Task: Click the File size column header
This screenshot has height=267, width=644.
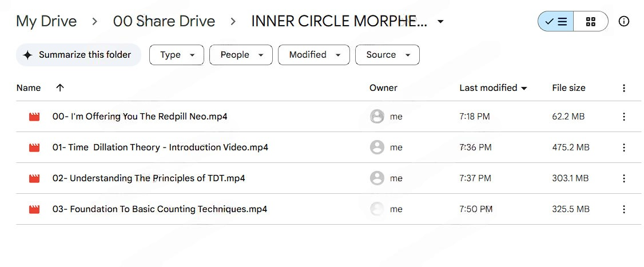Action: coord(569,88)
